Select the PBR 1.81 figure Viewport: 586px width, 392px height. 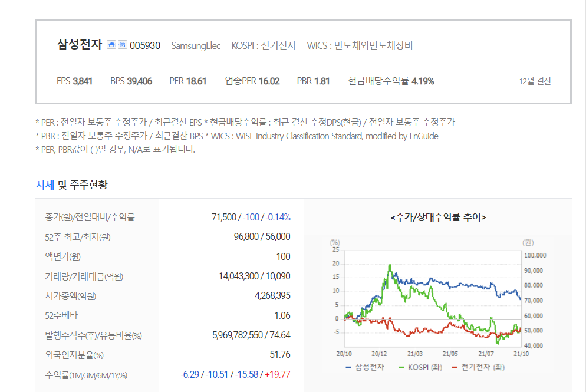point(313,81)
